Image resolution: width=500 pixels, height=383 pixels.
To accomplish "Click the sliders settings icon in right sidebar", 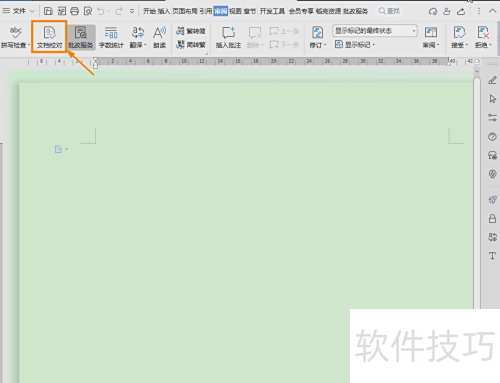I will click(492, 117).
